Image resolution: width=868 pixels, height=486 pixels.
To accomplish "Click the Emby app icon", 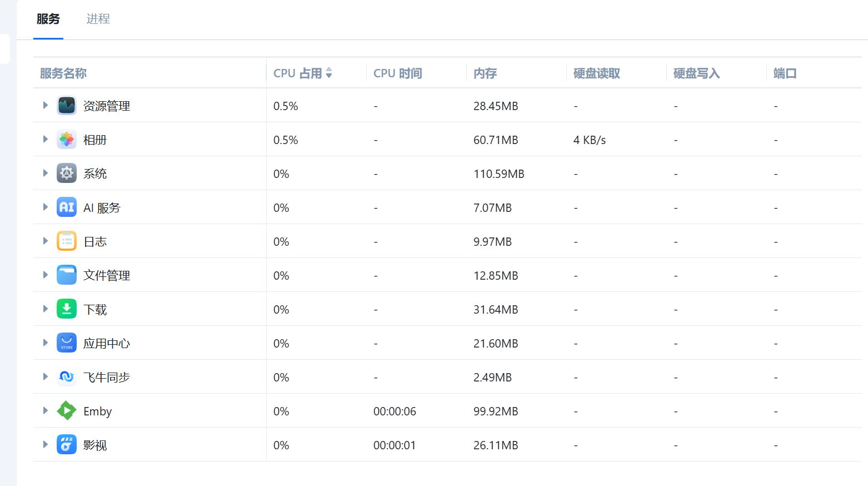I will [x=67, y=411].
